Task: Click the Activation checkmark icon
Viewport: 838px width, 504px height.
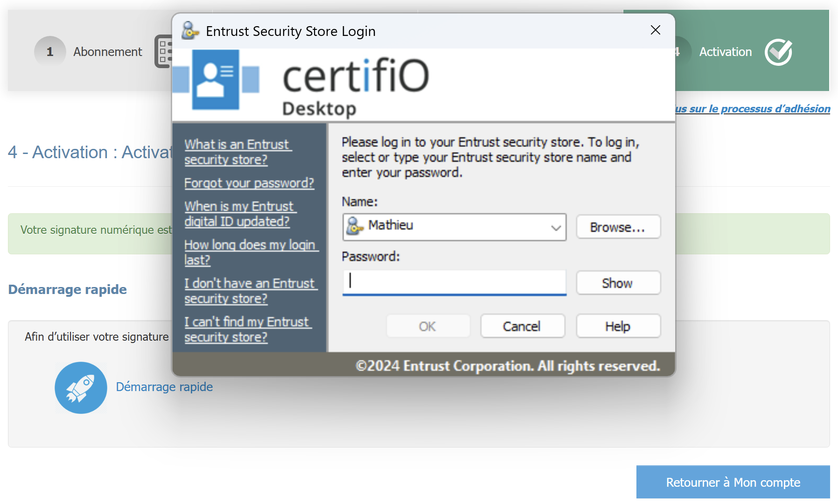Action: 778,52
